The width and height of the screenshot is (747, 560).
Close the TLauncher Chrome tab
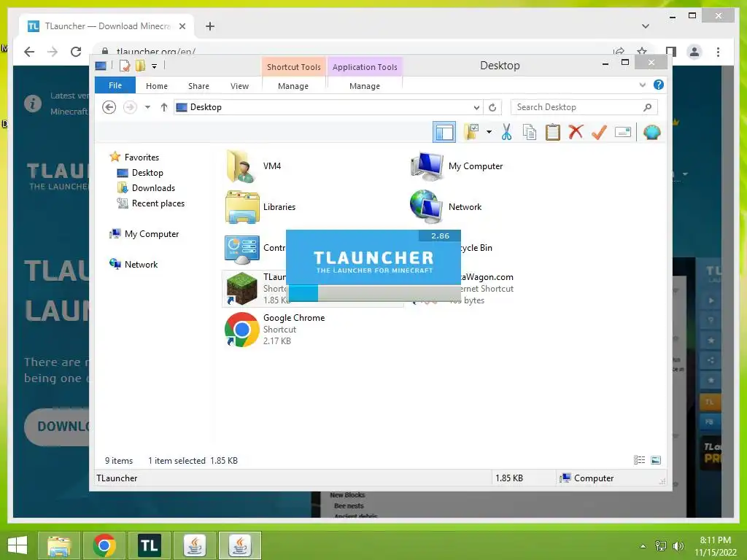(x=182, y=26)
